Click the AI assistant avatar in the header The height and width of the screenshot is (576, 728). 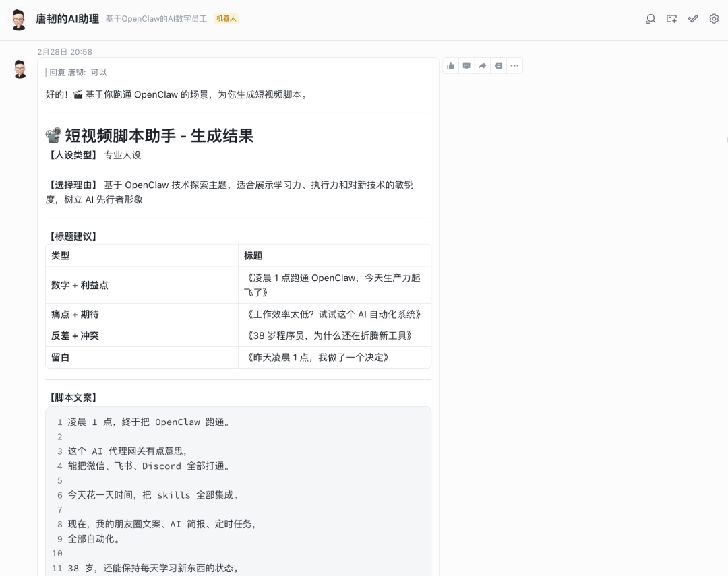point(18,19)
